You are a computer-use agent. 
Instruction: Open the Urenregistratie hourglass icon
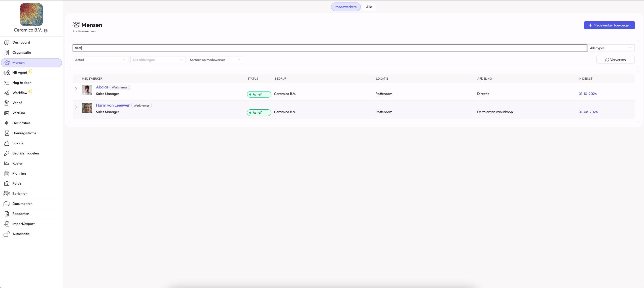[x=7, y=133]
